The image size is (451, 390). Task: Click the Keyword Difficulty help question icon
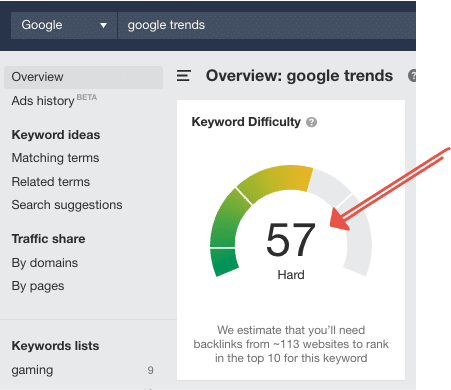pyautogui.click(x=311, y=122)
